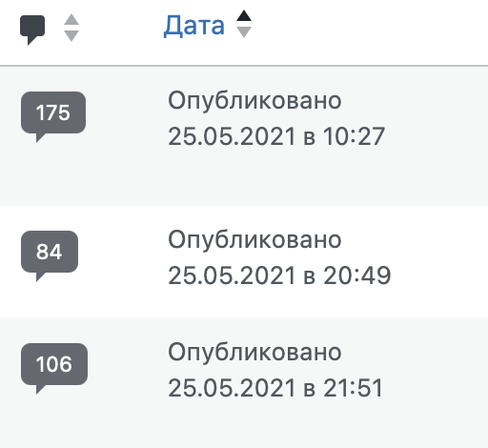Click the date 25.05.2021 в 20:49
The height and width of the screenshot is (448, 488).
coord(279,275)
